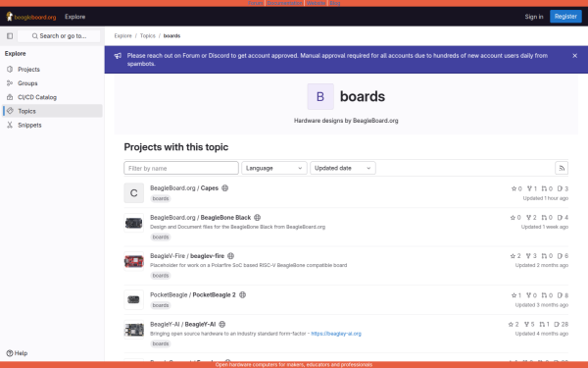Open Search or go to box
Viewport: 588px width, 368px height.
click(x=59, y=36)
